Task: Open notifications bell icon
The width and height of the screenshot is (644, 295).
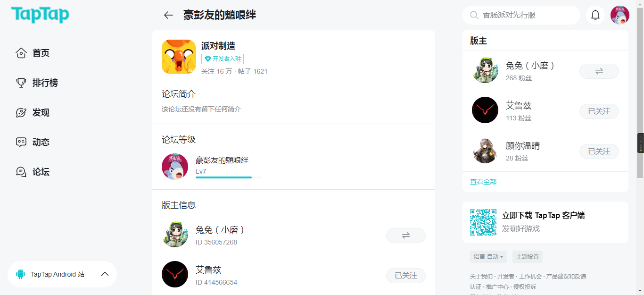Action: pyautogui.click(x=595, y=15)
